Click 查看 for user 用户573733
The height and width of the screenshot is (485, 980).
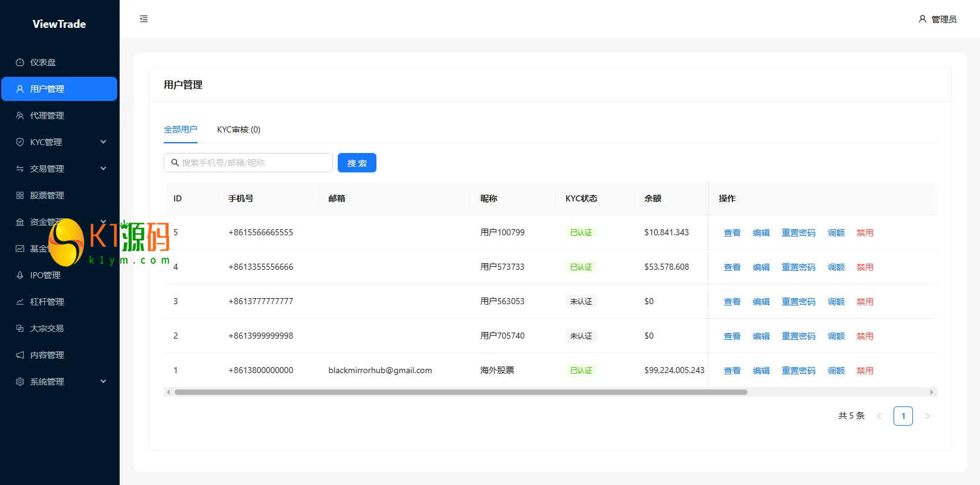(732, 267)
